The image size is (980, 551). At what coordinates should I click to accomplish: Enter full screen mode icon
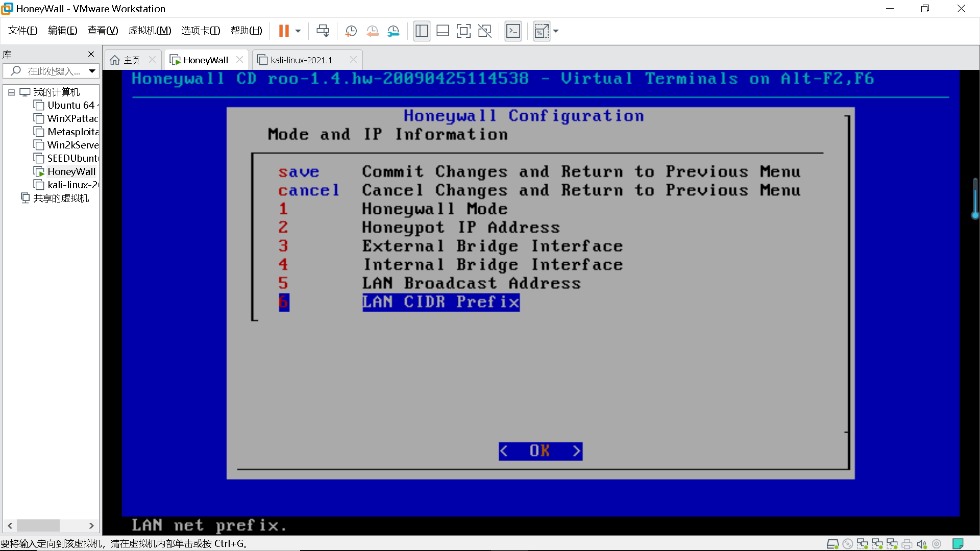463,31
